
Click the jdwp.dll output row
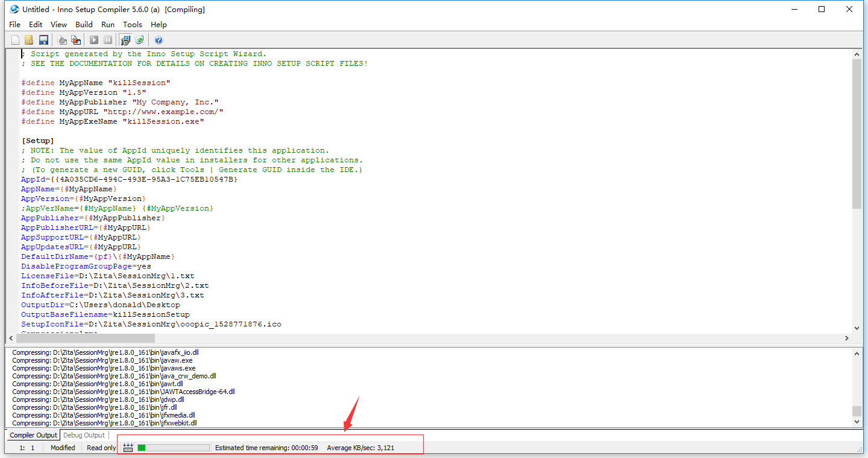tap(98, 399)
